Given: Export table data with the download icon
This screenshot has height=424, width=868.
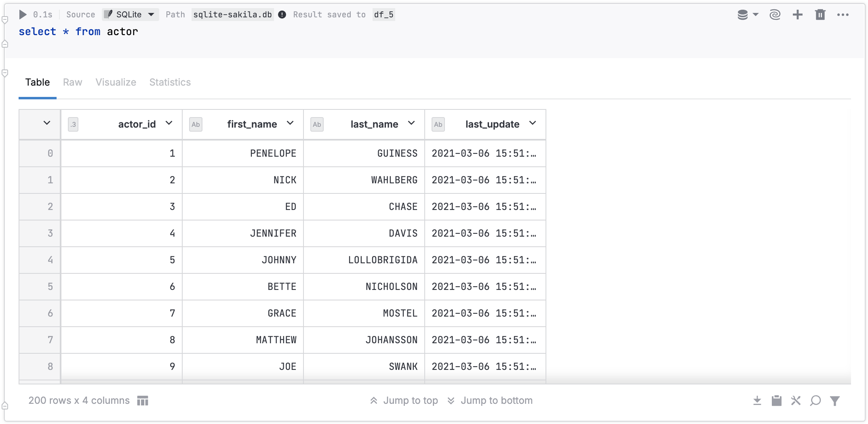Looking at the screenshot, I should pos(757,401).
